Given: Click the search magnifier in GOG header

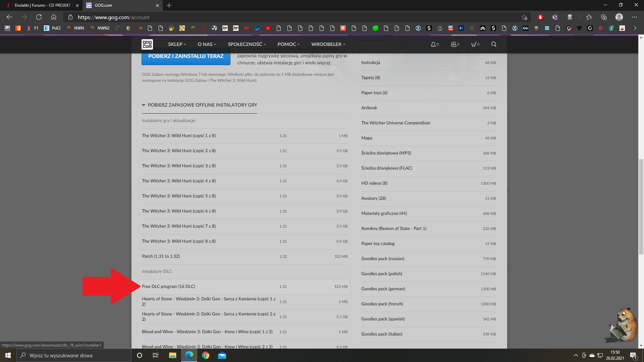Looking at the screenshot, I should [494, 44].
